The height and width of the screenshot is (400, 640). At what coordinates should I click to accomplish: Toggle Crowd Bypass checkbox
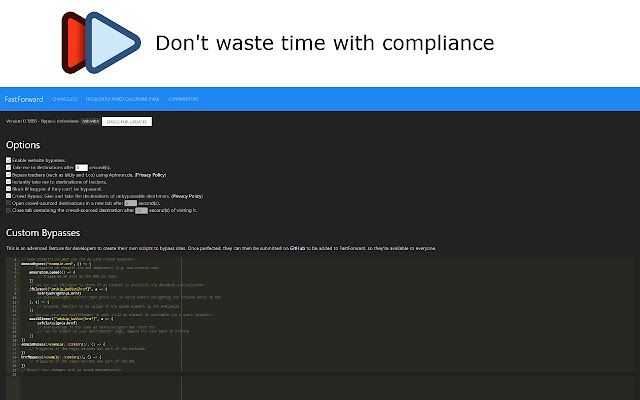pos(9,196)
